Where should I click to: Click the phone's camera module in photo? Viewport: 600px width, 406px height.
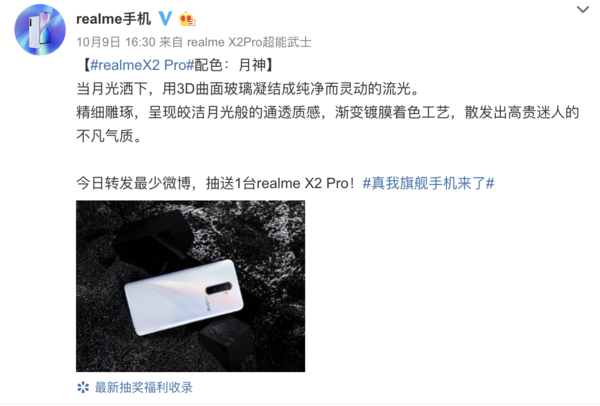click(x=219, y=288)
